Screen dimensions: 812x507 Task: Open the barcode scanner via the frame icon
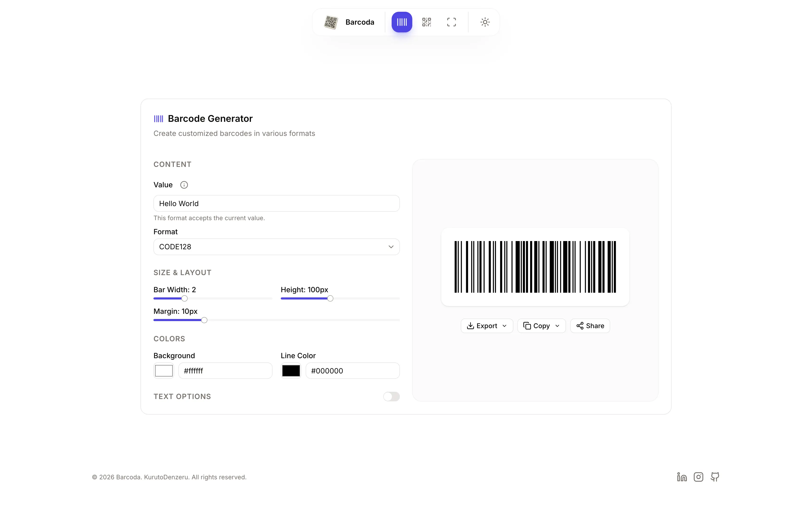coord(451,22)
